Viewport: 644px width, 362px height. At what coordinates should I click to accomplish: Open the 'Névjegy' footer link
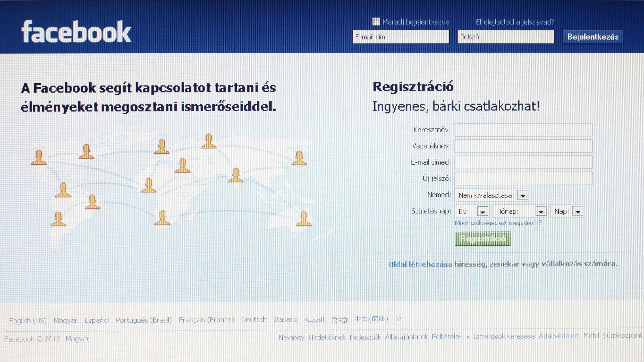tap(291, 338)
